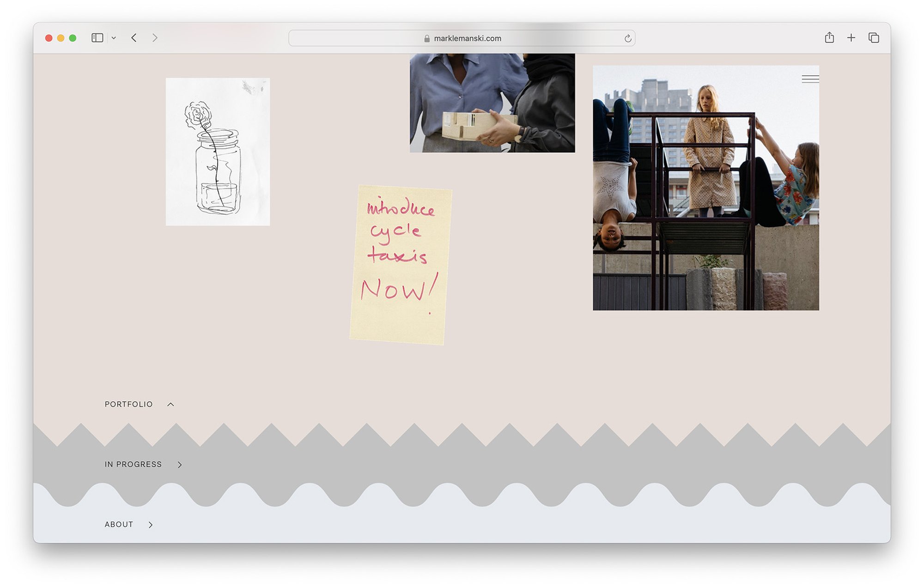This screenshot has height=587, width=924.
Task: Click the yellow cycle taxis note
Action: coord(400,265)
